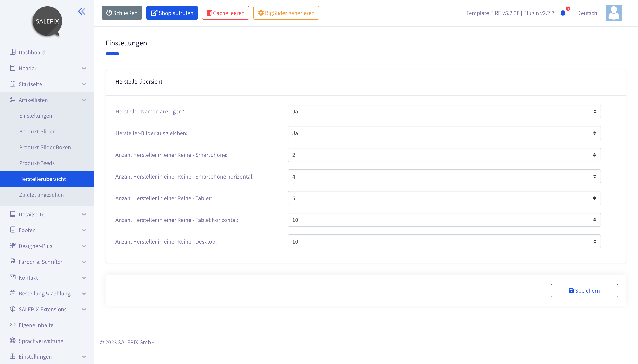Viewport: 638px width, 364px height.
Task: Click the Sprachverwaltung globe icon
Action: tap(13, 341)
